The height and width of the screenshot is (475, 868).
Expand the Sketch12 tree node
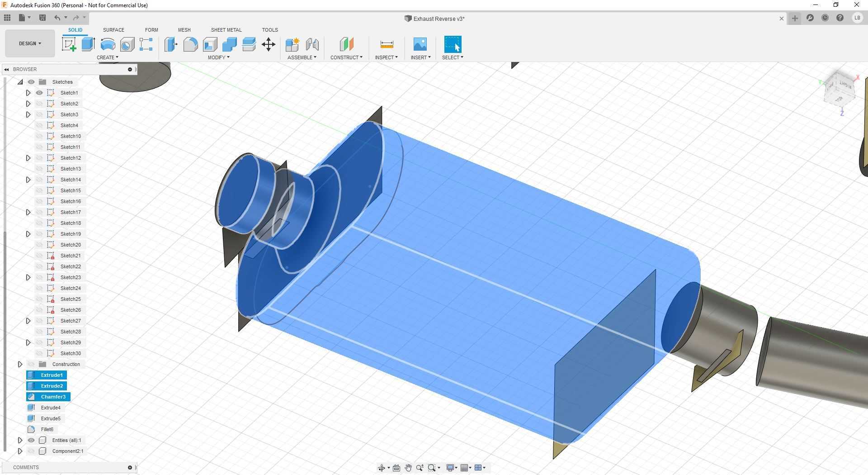pos(28,158)
